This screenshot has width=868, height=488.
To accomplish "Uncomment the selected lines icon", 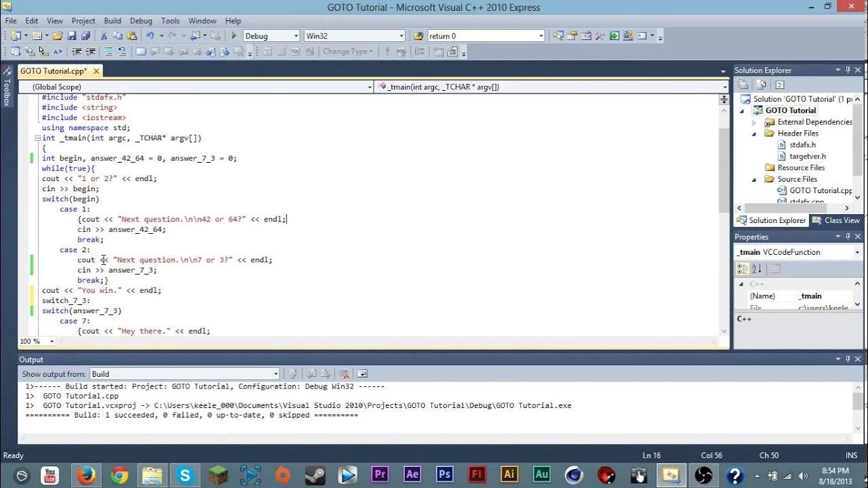I will pos(122,52).
